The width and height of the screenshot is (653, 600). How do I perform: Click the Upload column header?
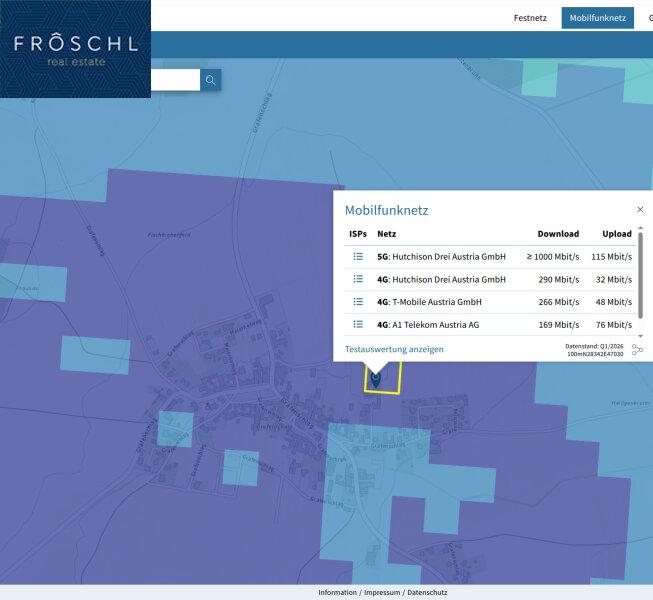[x=617, y=234]
